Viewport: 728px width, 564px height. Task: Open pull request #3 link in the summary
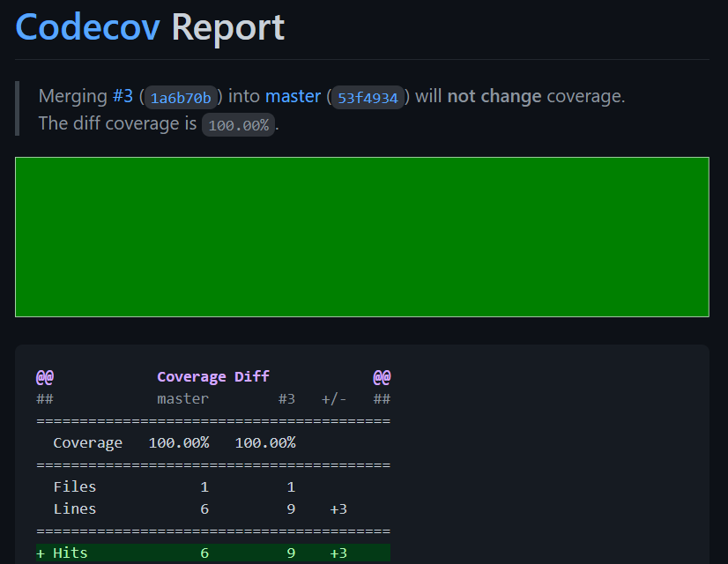[123, 96]
